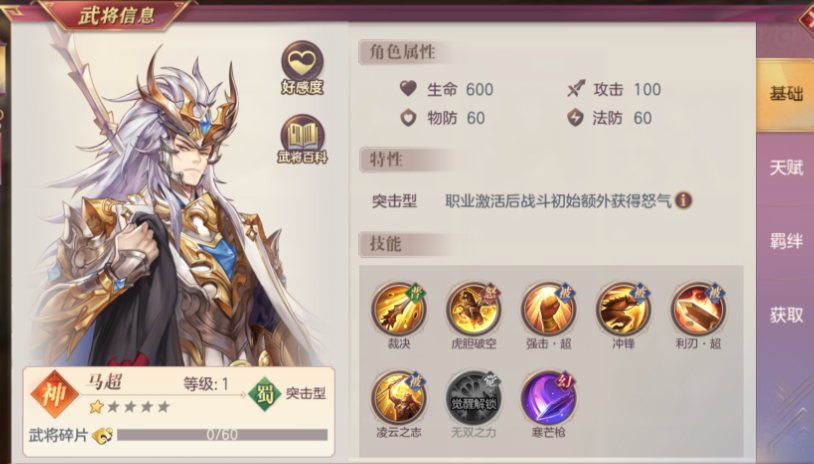Open the 获取 tab
The image size is (814, 464).
point(785,315)
